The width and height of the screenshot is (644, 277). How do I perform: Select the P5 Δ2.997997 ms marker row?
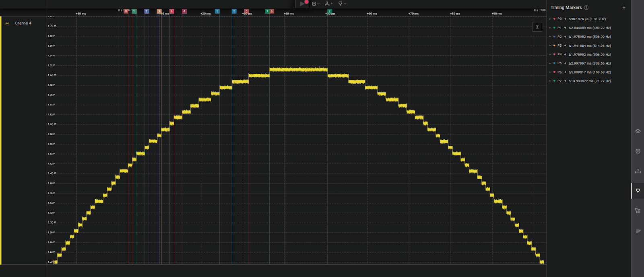coord(589,63)
